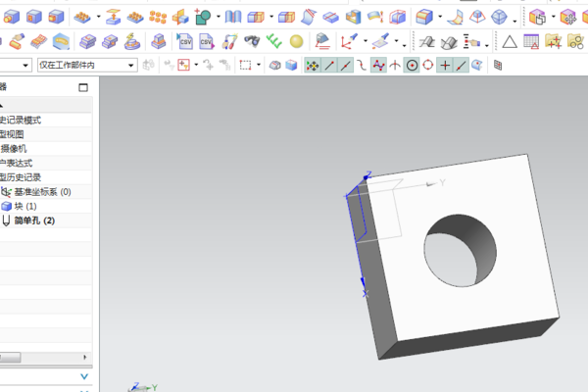The width and height of the screenshot is (588, 392).
Task: Open the 仅在工作部件内 selection scope dropdown
Action: [87, 66]
